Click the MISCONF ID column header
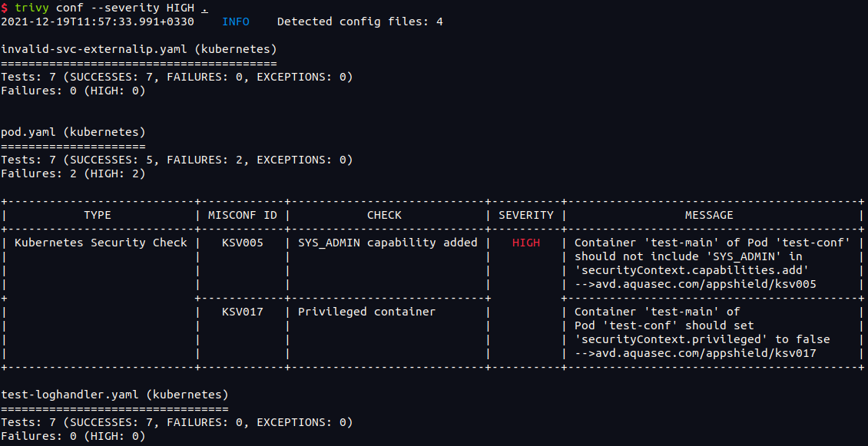868x446 pixels. [x=243, y=215]
